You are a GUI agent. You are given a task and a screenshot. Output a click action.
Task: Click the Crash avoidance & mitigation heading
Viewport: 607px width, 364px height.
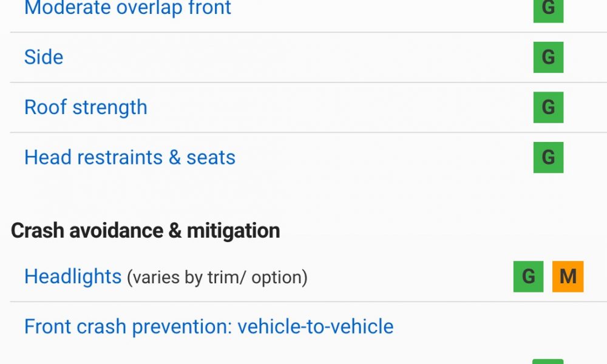145,231
